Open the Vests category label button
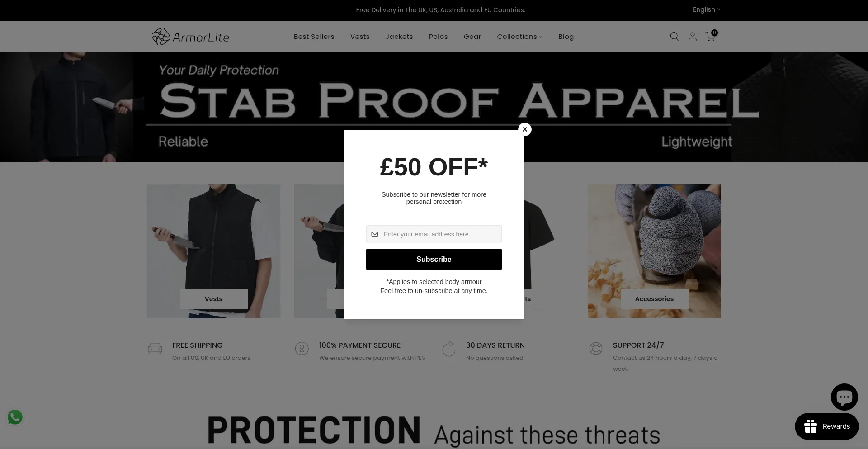The image size is (868, 449). click(213, 299)
